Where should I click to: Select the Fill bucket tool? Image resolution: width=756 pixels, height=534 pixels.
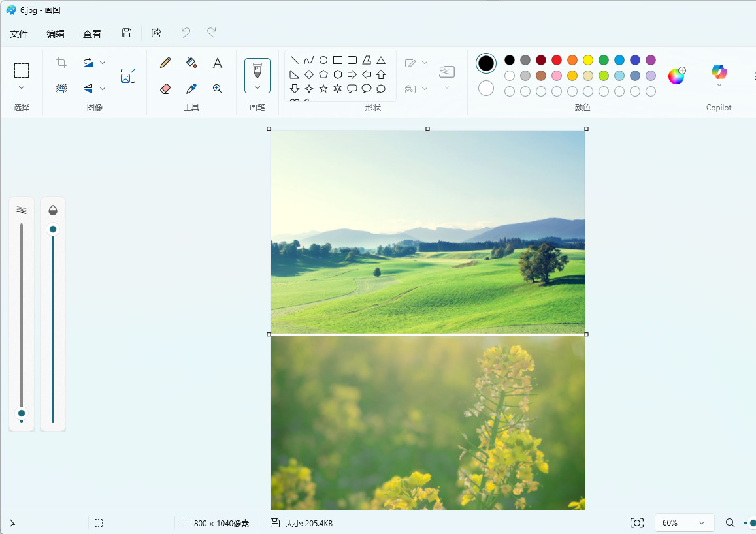191,63
